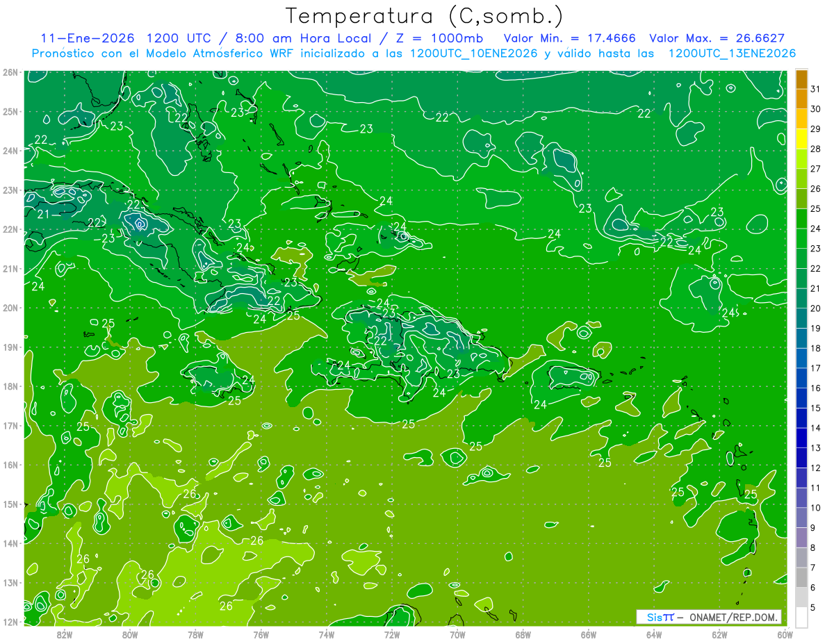Click the legend value '31'

coord(816,89)
